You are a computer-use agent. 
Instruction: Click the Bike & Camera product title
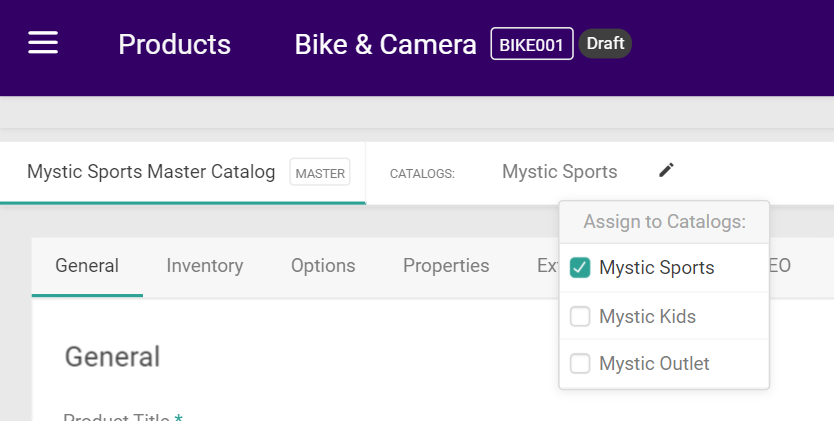tap(386, 44)
